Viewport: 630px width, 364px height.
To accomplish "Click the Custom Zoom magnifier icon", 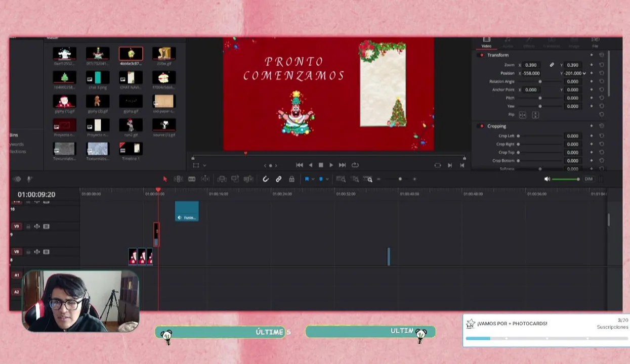I will tap(369, 179).
